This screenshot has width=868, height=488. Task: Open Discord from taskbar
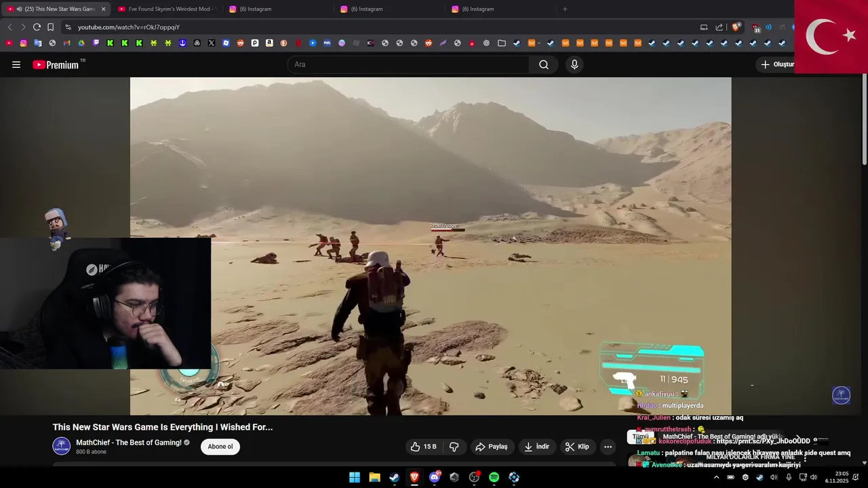click(434, 477)
